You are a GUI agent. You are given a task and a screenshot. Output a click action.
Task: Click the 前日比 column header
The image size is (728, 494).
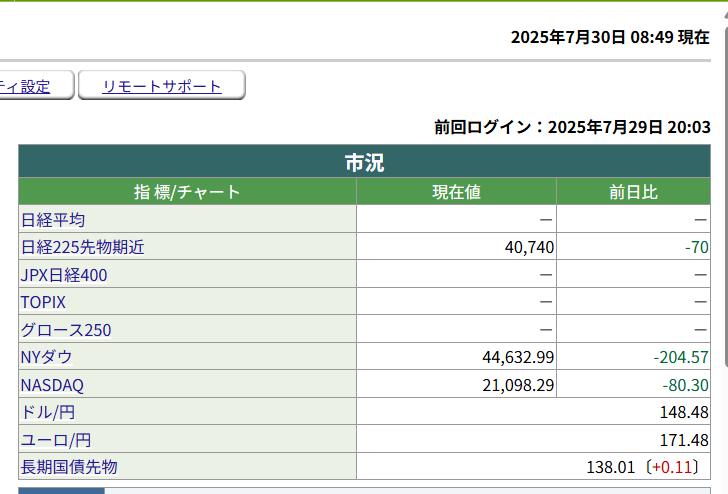coord(633,192)
